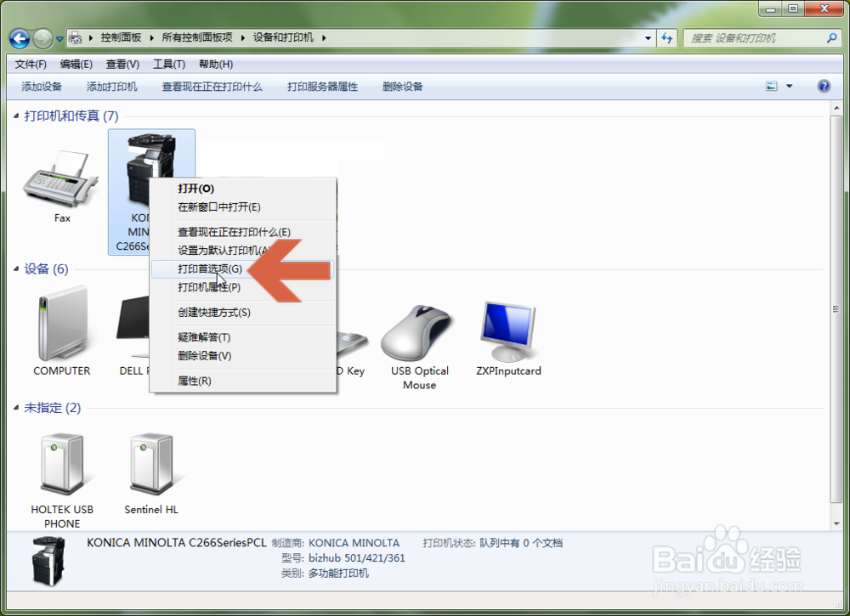
Task: Expand arrow after 所有控制面板项 breadcrumb
Action: point(242,37)
